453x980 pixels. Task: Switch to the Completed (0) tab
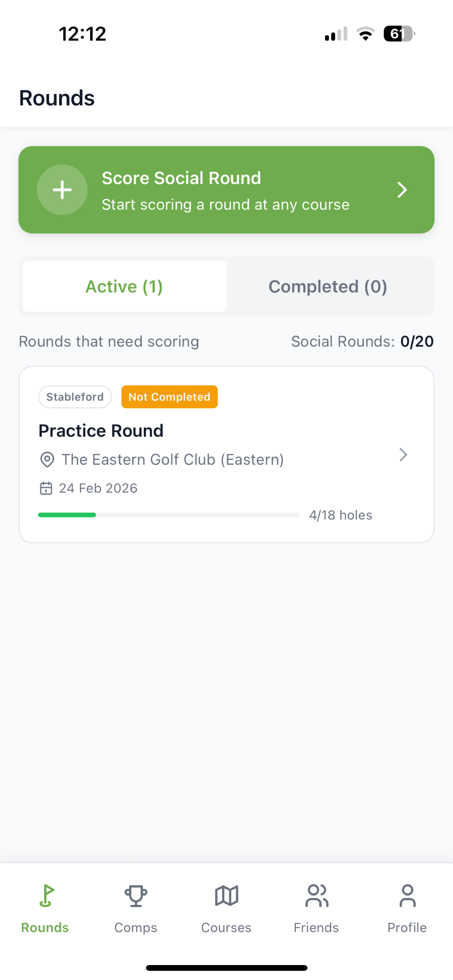click(328, 287)
